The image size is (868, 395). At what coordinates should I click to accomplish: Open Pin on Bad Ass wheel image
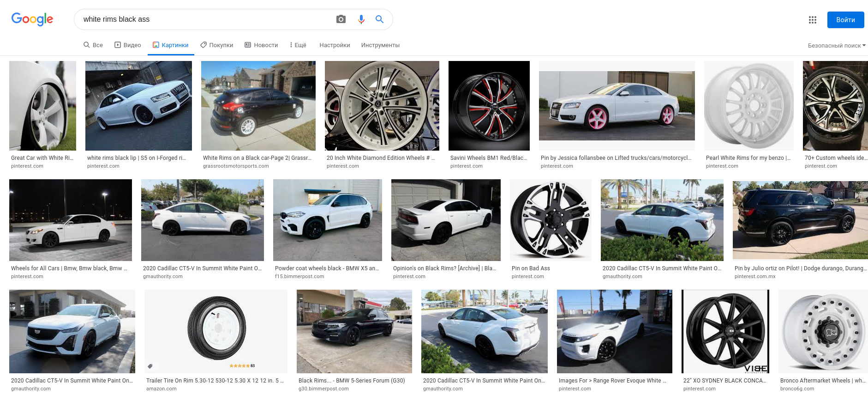[551, 220]
